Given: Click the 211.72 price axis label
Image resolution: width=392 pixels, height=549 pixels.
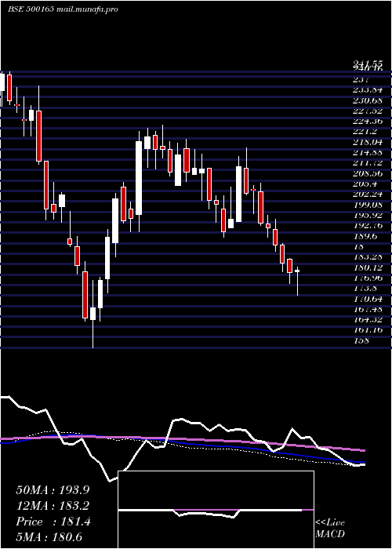Looking at the screenshot, I should click(x=367, y=163).
